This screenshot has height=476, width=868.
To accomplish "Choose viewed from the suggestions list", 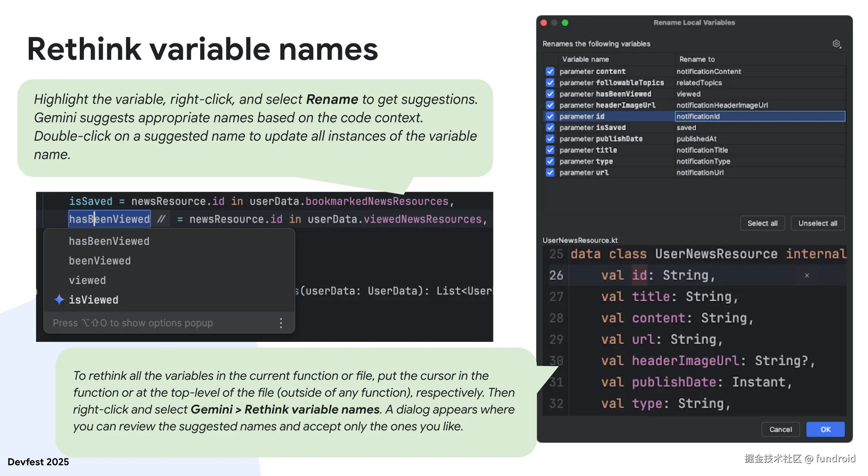I will click(87, 280).
